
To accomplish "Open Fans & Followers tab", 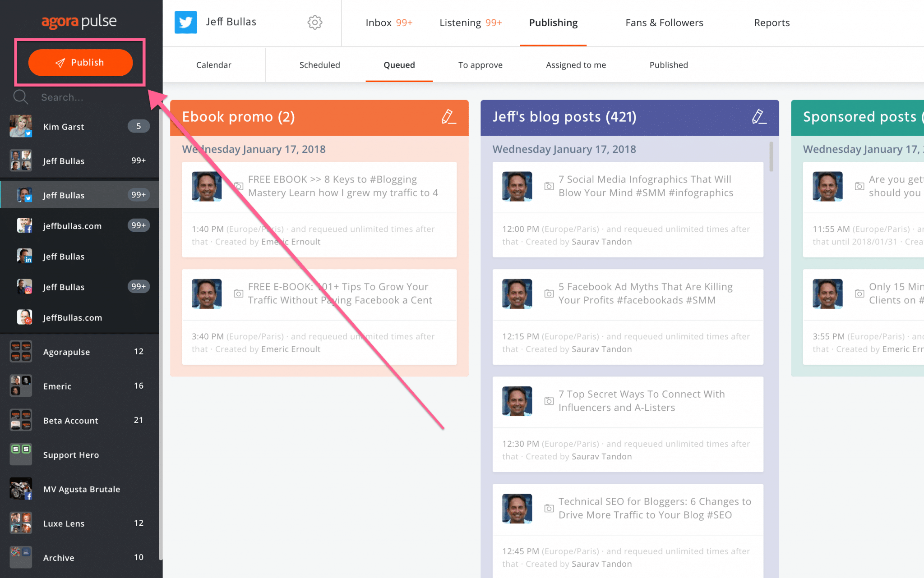I will 664,23.
